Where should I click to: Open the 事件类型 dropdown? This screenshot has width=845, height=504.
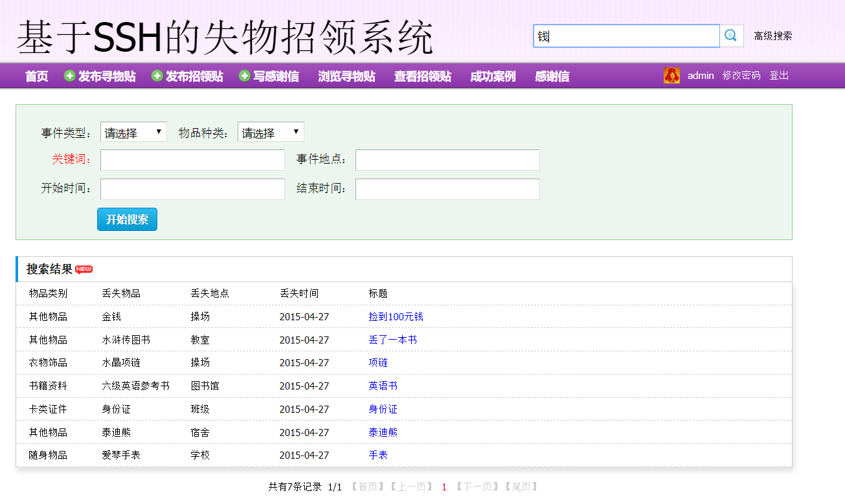pyautogui.click(x=133, y=131)
